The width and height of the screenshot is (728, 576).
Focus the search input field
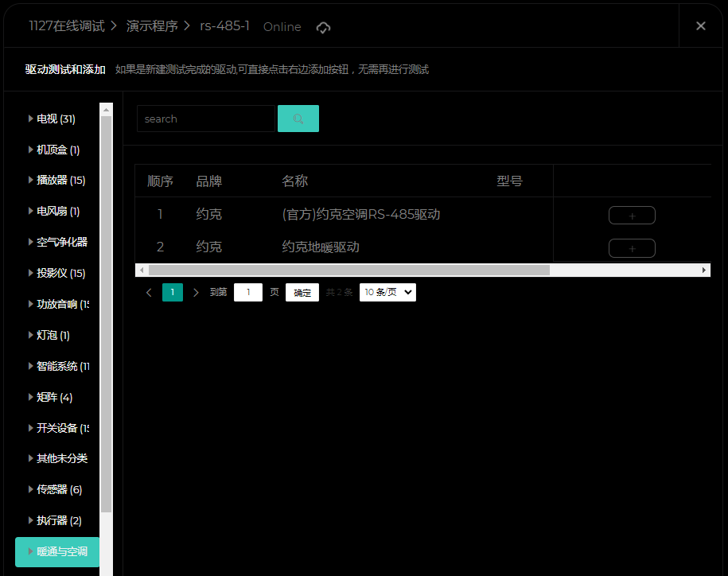click(x=205, y=119)
